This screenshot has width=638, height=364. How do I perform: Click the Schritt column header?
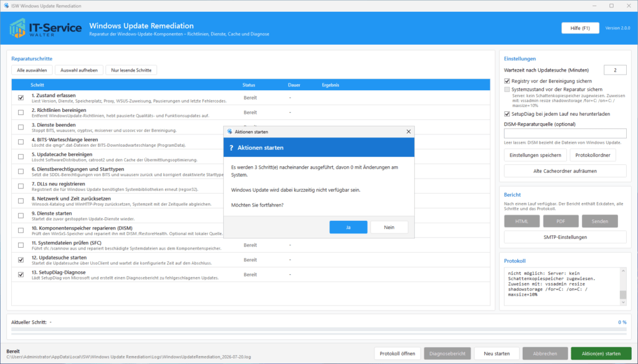click(37, 85)
